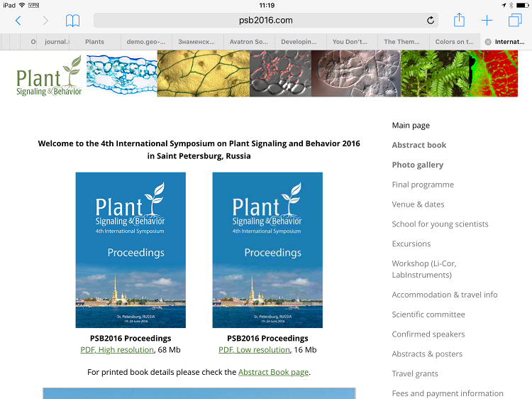Open the Bookmarks book icon

pyautogui.click(x=72, y=21)
